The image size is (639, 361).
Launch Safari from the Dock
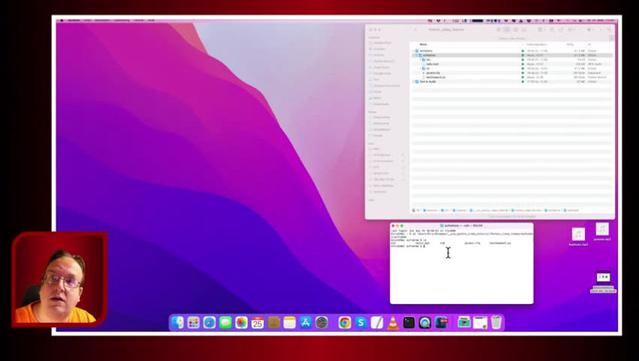[209, 323]
